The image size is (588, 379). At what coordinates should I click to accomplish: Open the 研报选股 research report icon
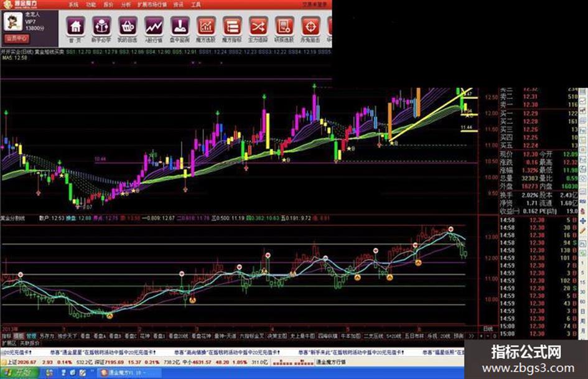coord(284,26)
